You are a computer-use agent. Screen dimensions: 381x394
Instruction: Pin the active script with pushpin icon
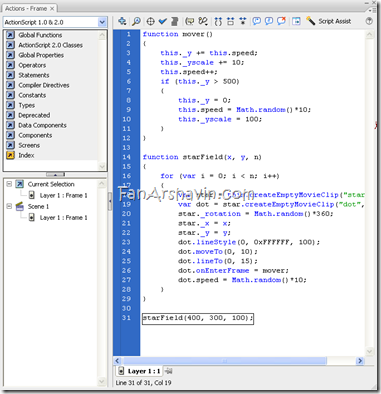tap(169, 371)
